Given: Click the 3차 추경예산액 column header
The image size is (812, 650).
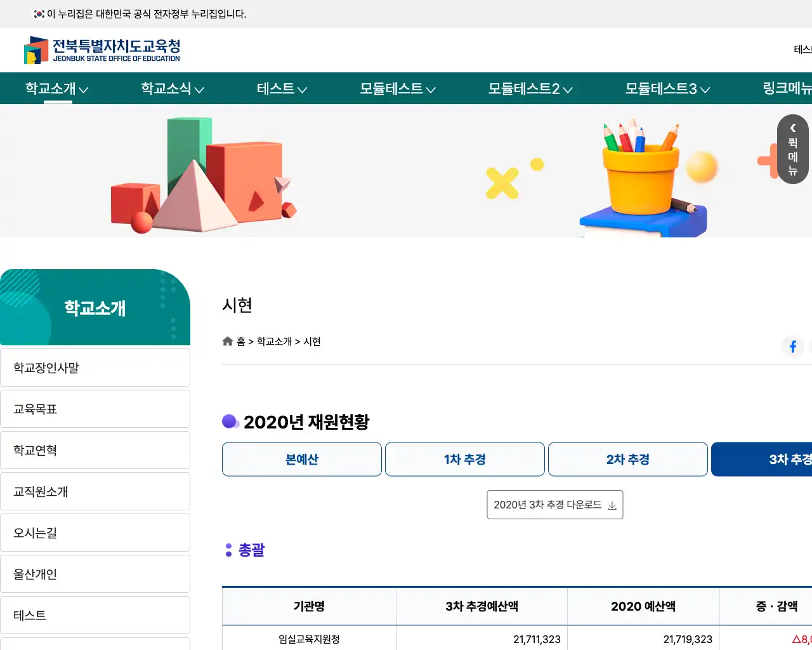Looking at the screenshot, I should click(482, 606).
